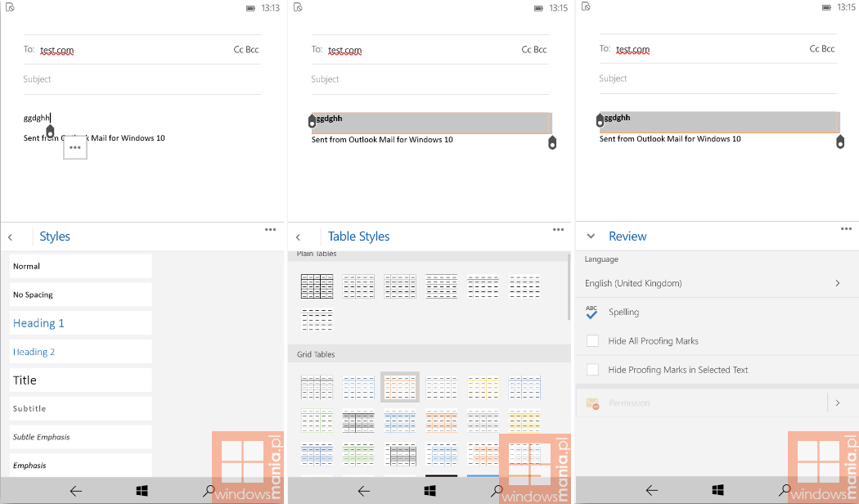Expand the Permission row arrow
The height and width of the screenshot is (504, 859).
[837, 403]
